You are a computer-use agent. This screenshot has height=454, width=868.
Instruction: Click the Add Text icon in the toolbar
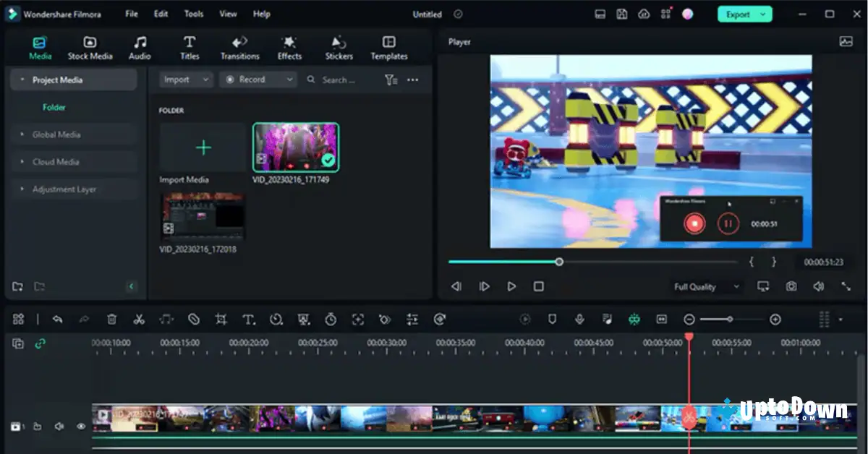pos(249,320)
